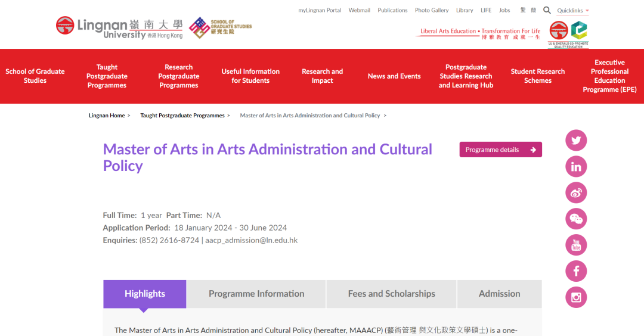
Task: Open the LinkedIn social icon
Action: point(576,167)
